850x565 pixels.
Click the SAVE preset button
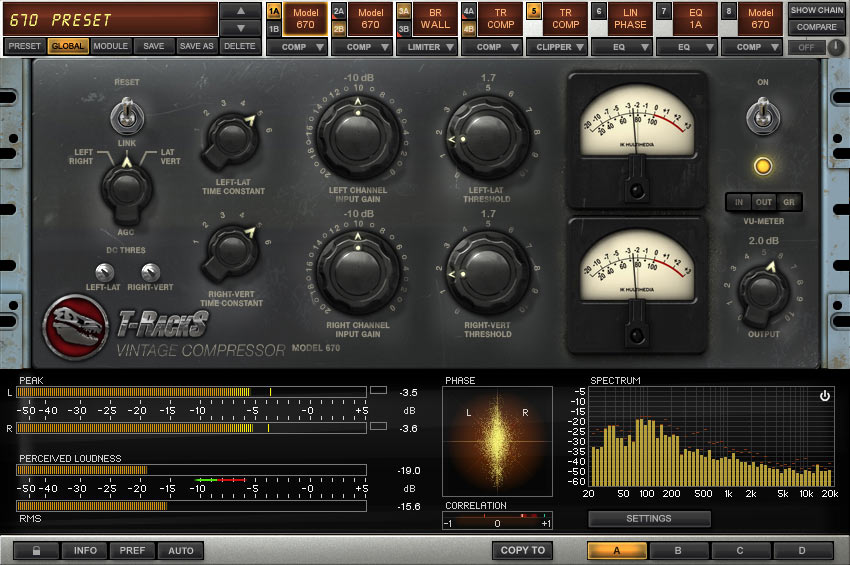(x=154, y=47)
